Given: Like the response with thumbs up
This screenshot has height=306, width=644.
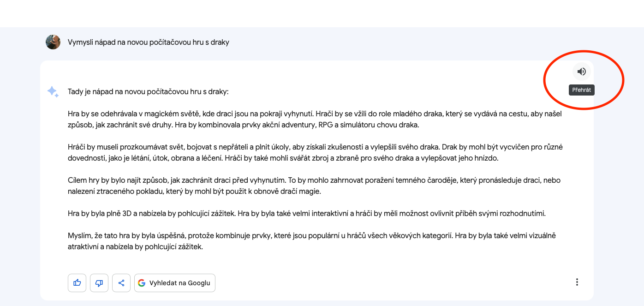Looking at the screenshot, I should pyautogui.click(x=77, y=283).
